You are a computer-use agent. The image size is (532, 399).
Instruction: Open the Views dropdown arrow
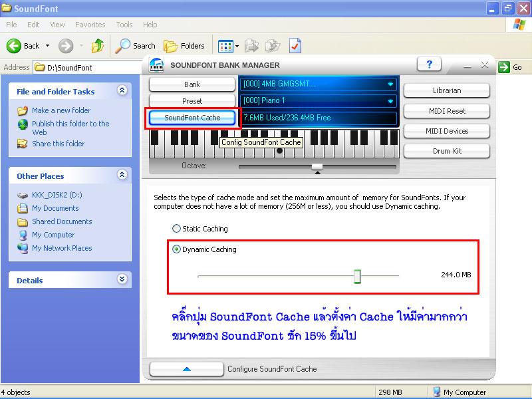(x=237, y=46)
